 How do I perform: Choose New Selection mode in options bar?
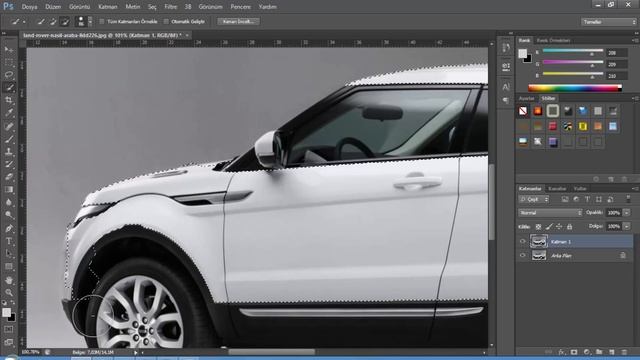(x=41, y=22)
